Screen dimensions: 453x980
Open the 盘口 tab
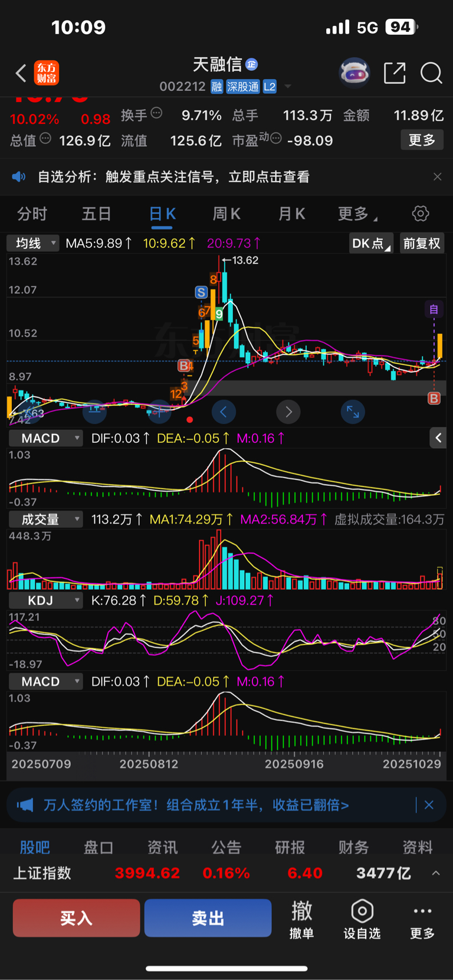point(99,847)
